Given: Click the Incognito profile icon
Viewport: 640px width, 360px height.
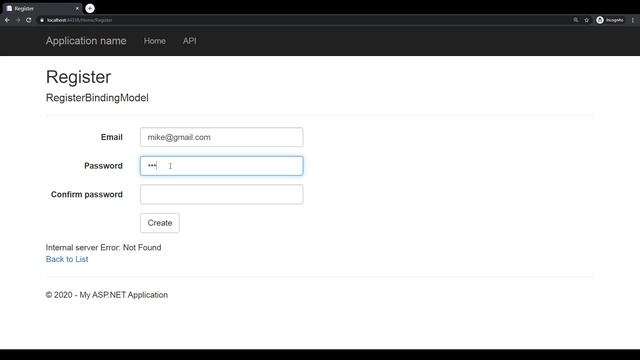Looking at the screenshot, I should point(610,20).
